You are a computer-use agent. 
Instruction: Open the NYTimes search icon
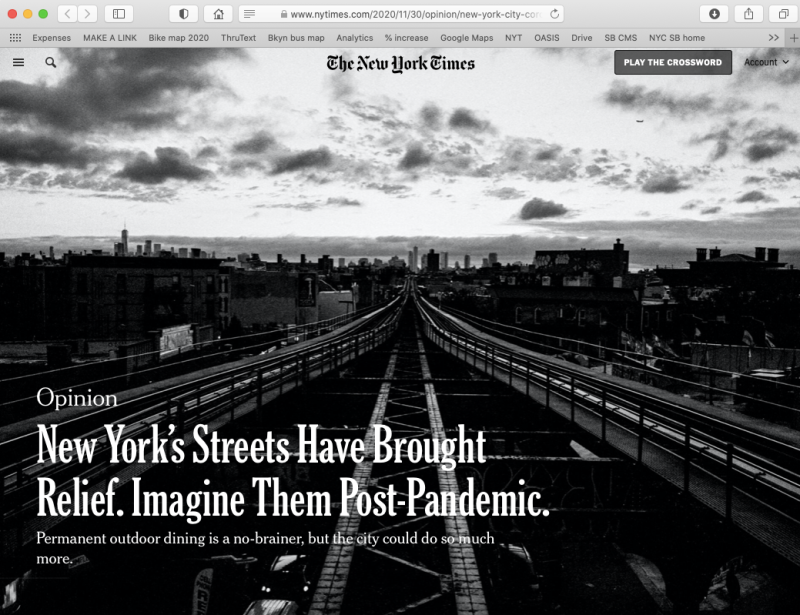coord(50,62)
